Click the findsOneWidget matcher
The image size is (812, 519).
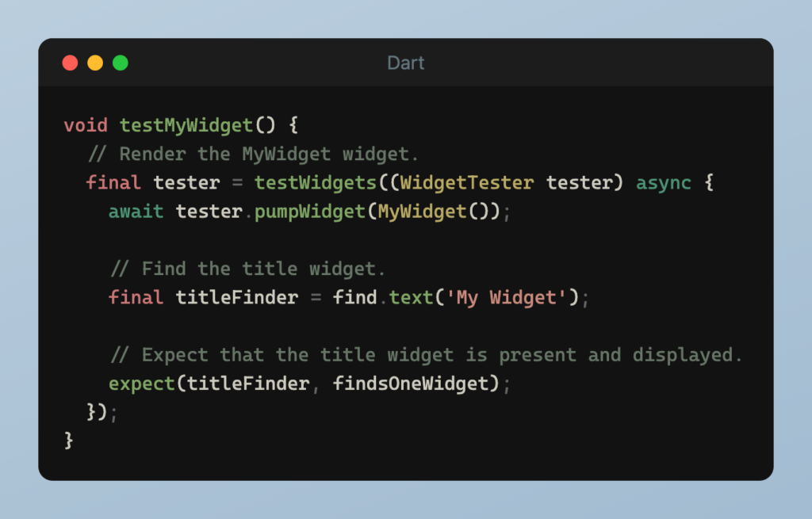(x=411, y=384)
